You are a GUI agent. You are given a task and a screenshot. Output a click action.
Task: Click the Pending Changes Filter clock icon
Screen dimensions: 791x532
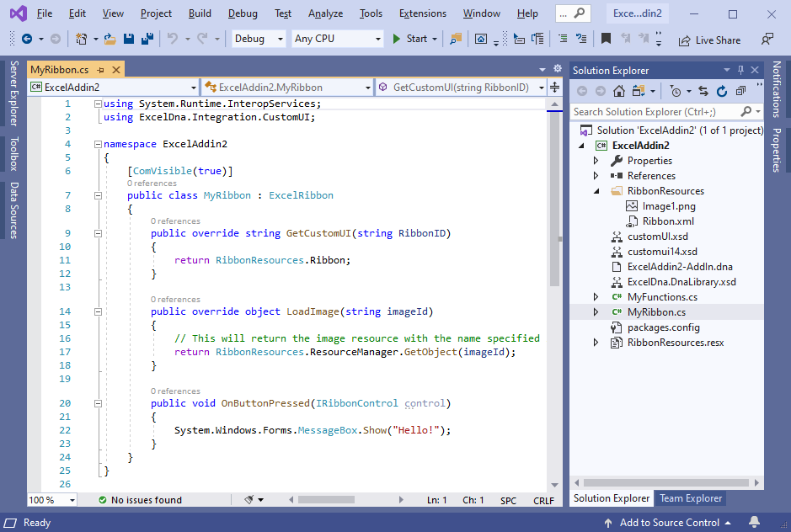click(676, 91)
